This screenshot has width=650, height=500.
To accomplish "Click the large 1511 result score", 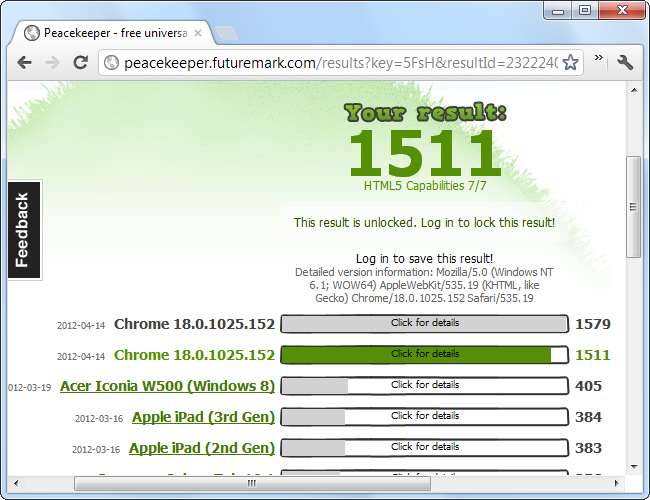I will [x=425, y=153].
